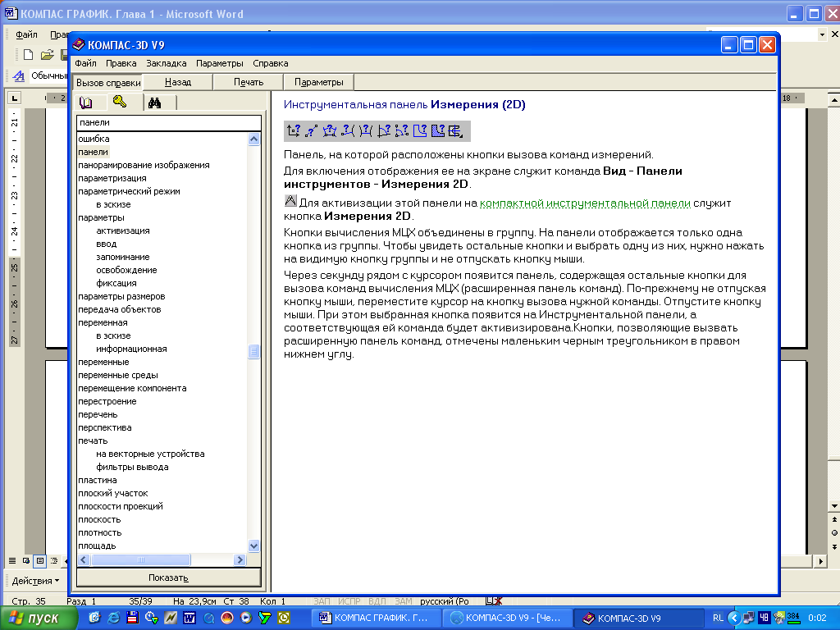
Task: Click the ruler tab selector in Word
Action: [x=15, y=98]
